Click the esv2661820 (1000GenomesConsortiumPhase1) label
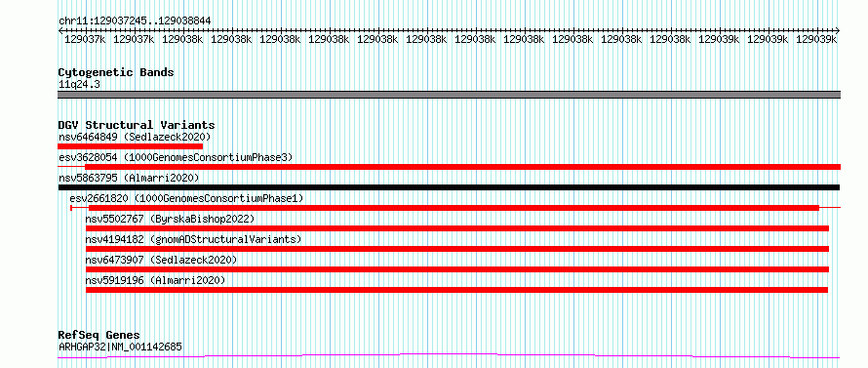The image size is (868, 368). [x=186, y=198]
